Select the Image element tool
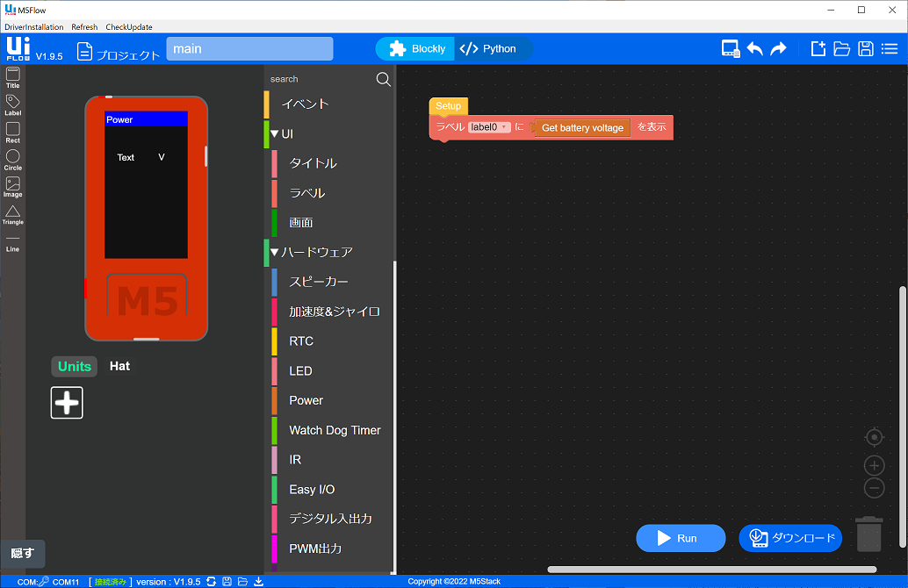The height and width of the screenshot is (588, 908). (x=13, y=187)
